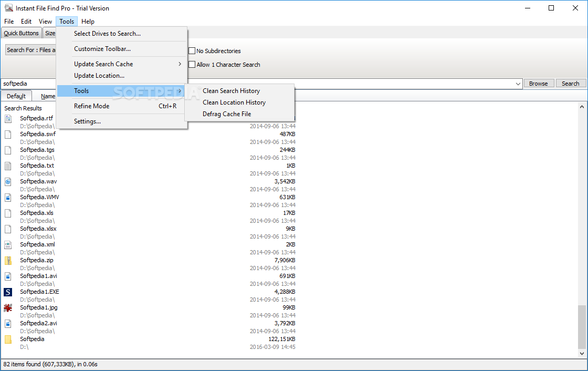Click the Softpedia folder icon

point(8,339)
